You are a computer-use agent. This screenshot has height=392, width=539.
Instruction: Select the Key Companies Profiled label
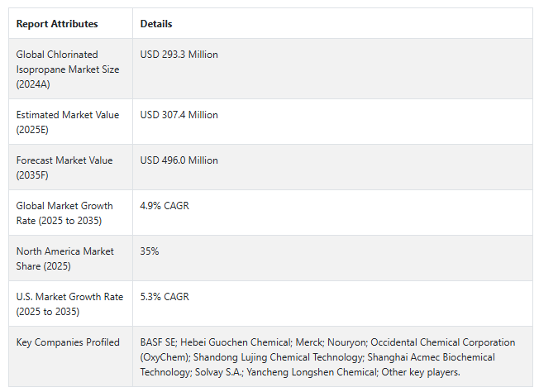pyautogui.click(x=68, y=342)
